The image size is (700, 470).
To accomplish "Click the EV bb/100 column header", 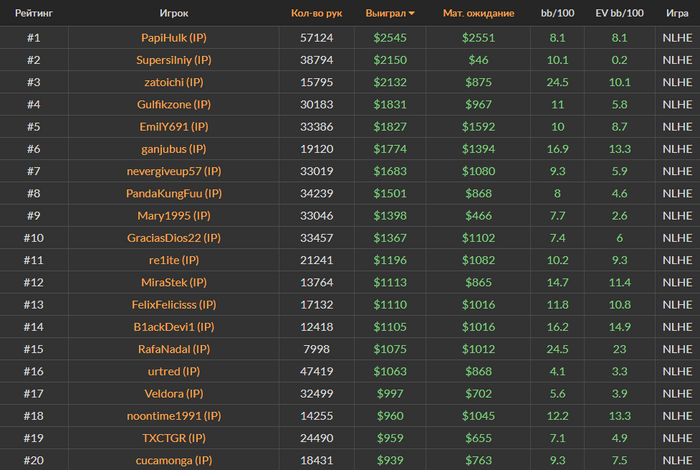I will (619, 14).
